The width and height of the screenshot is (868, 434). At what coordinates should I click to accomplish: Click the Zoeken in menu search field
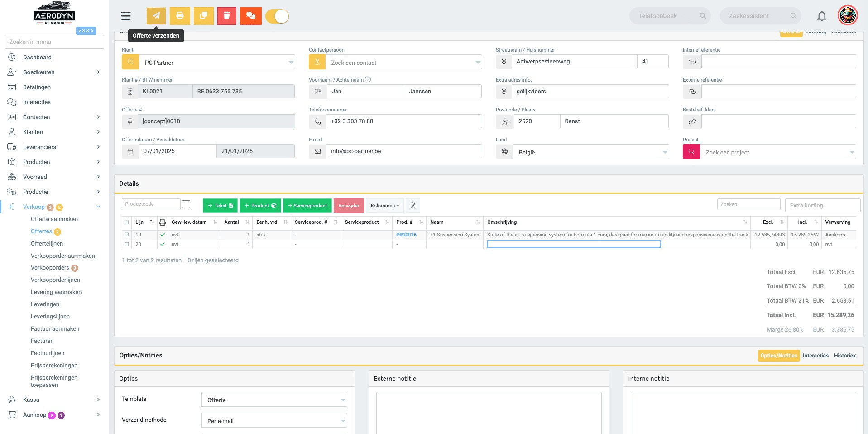click(54, 42)
